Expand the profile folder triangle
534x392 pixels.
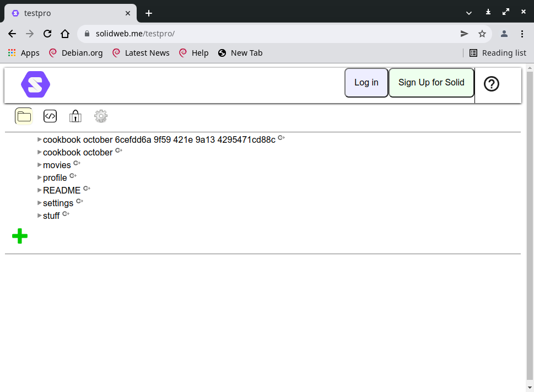coord(39,178)
